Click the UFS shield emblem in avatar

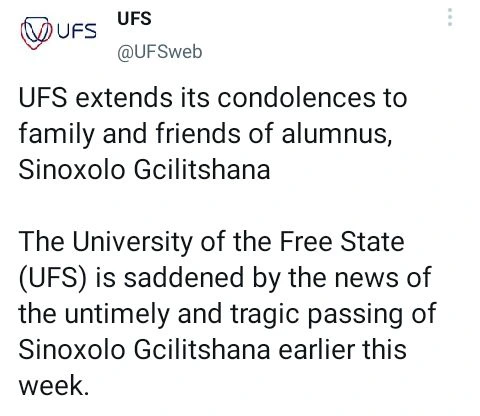click(36, 33)
